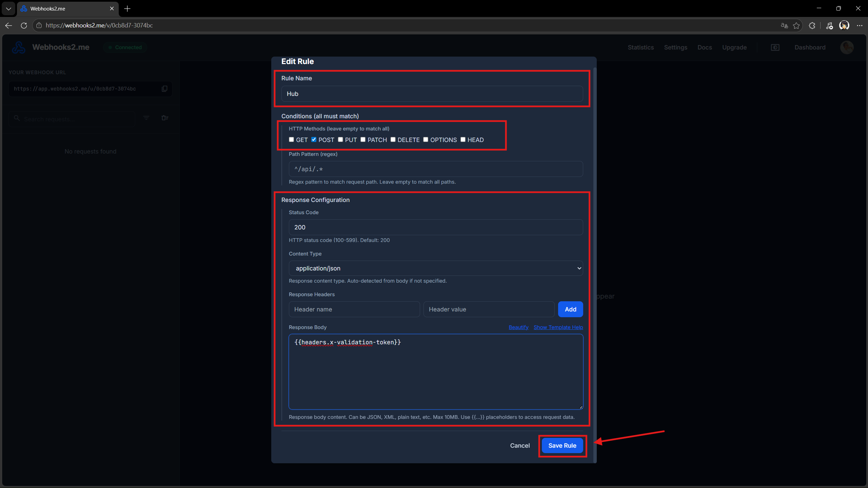868x488 pixels.
Task: Check the PATCH method checkbox
Action: (363, 140)
